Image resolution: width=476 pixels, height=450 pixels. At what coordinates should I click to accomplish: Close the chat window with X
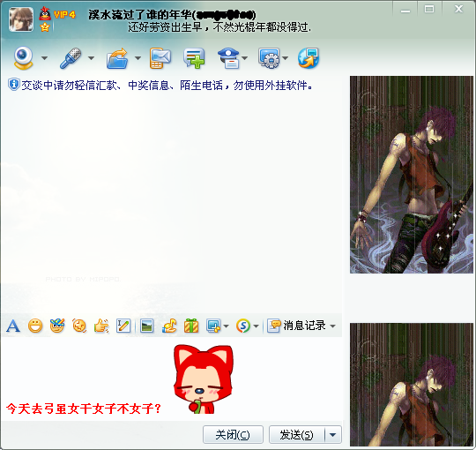[x=458, y=9]
